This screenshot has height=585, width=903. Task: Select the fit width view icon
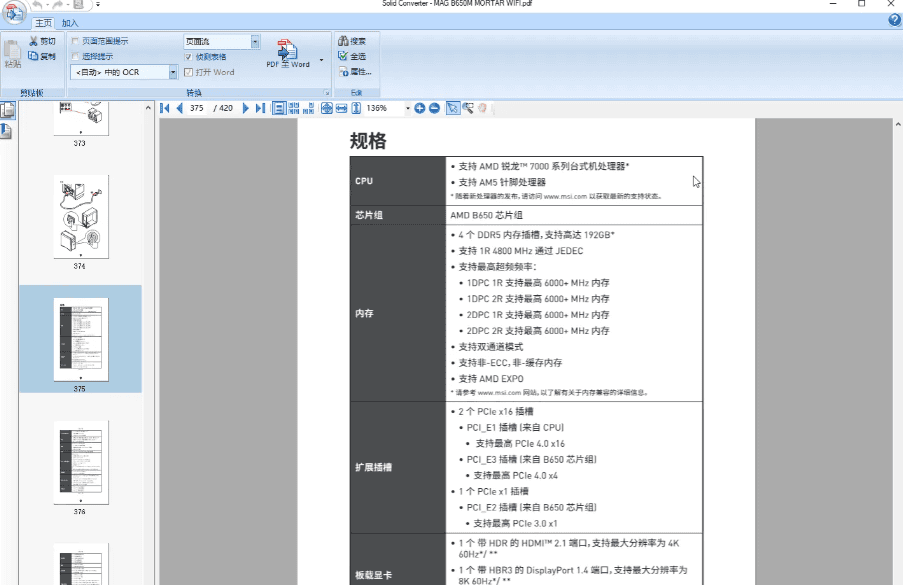[x=341, y=108]
